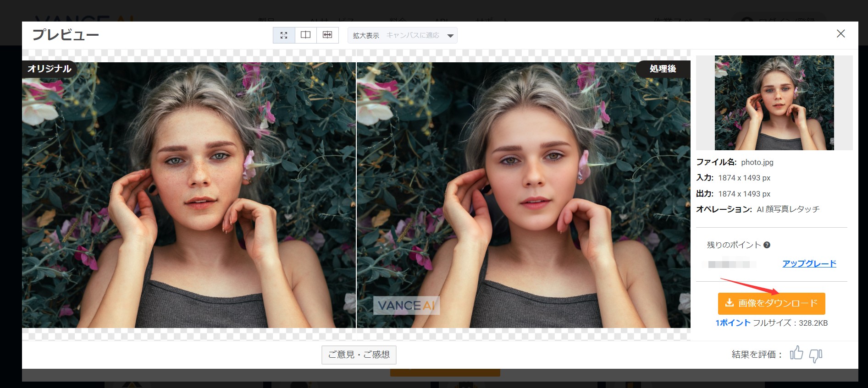The height and width of the screenshot is (388, 868).
Task: Click the ご意見・ご感想 feedback button
Action: (359, 355)
